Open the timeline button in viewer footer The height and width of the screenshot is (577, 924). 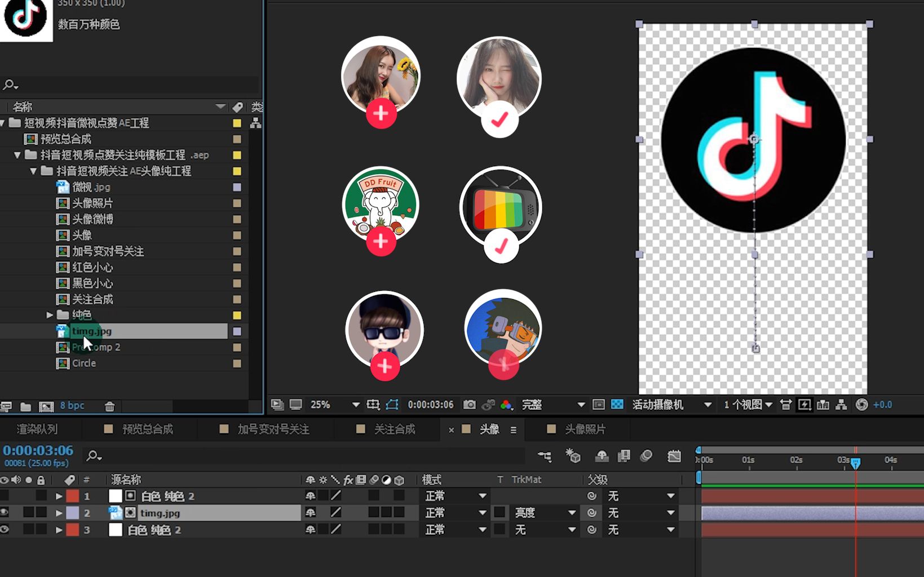pyautogui.click(x=823, y=405)
